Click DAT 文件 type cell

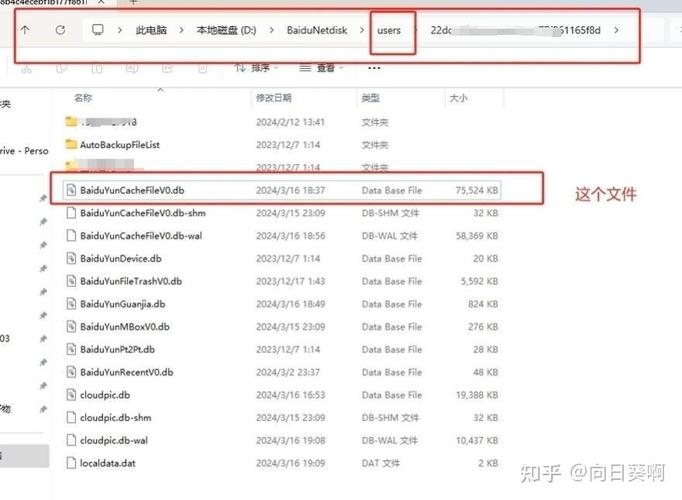tap(381, 463)
